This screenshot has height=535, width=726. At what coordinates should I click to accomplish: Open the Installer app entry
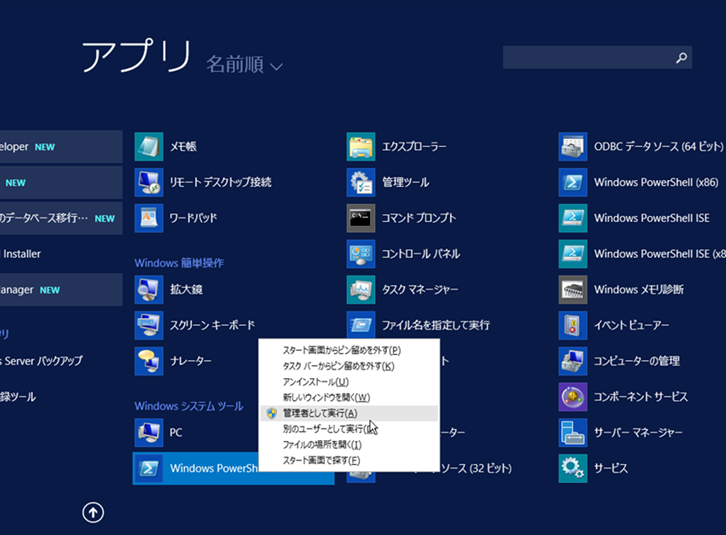click(20, 254)
